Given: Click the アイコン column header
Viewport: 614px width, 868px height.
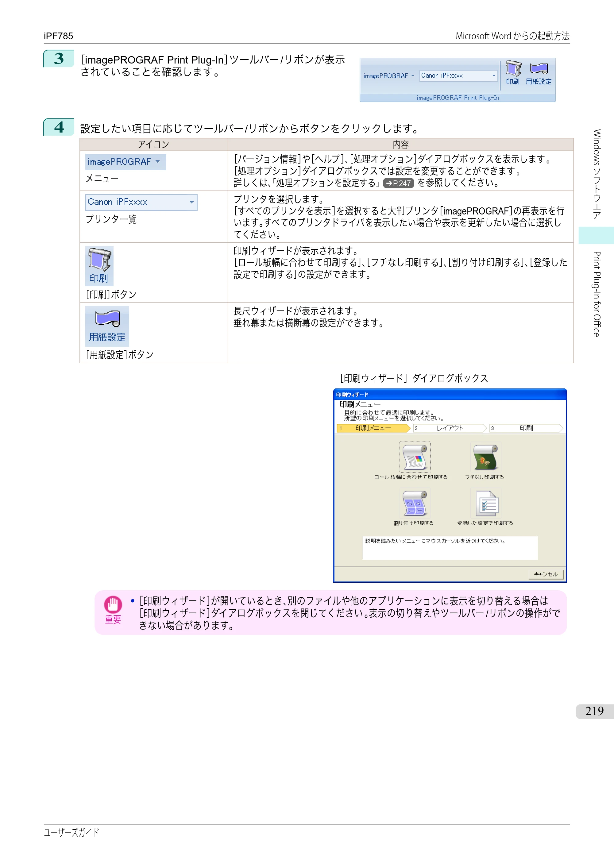Looking at the screenshot, I should (153, 145).
